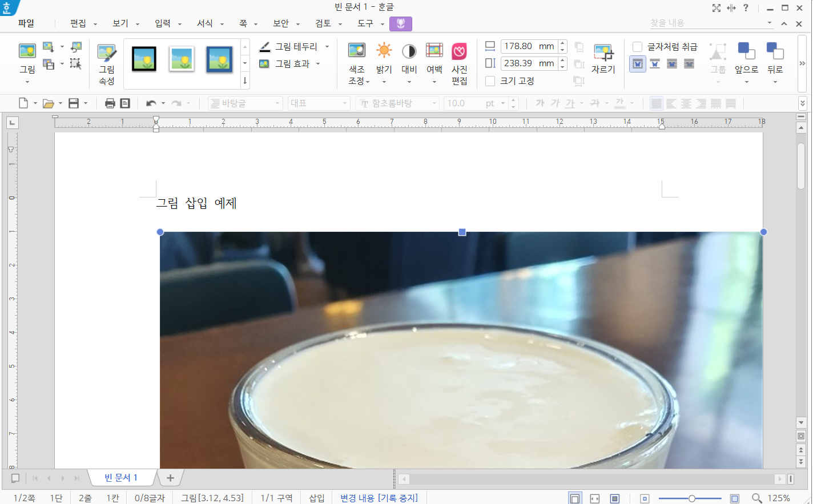This screenshot has width=813, height=504.
Task: Click the 그림 효과 picture icon
Action: pyautogui.click(x=264, y=64)
